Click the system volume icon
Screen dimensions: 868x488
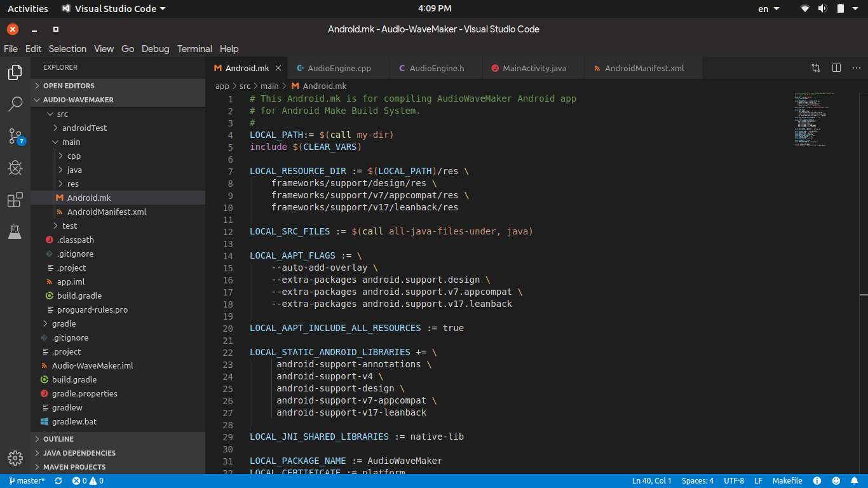(x=823, y=8)
